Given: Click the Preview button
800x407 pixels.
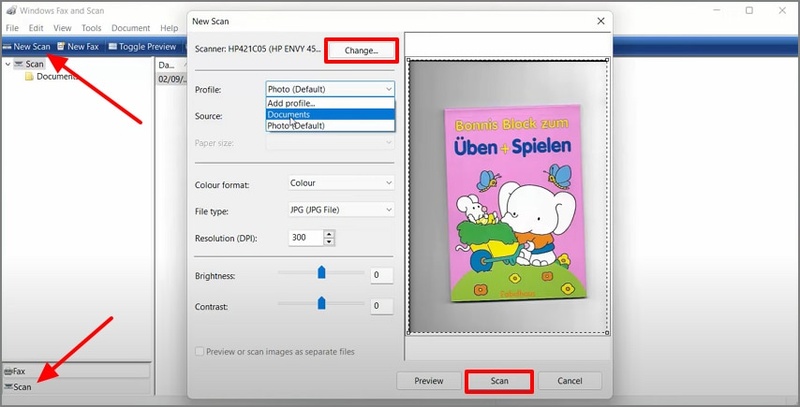Looking at the screenshot, I should [x=429, y=380].
